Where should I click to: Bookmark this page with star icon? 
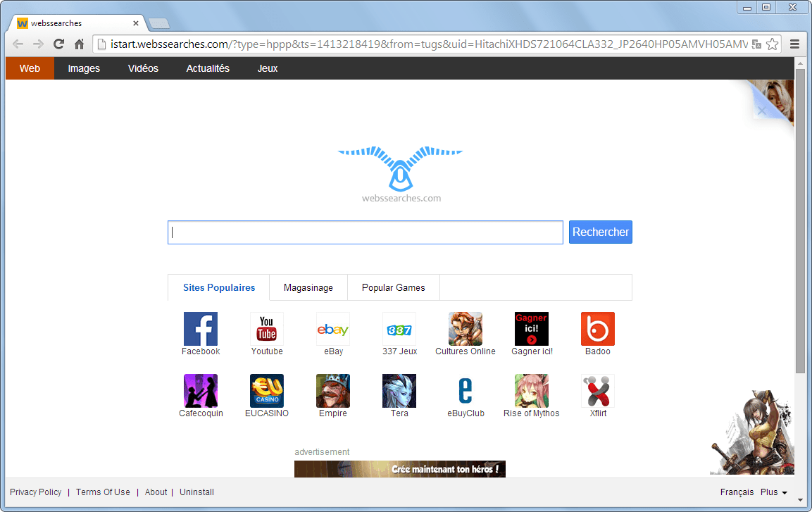772,44
